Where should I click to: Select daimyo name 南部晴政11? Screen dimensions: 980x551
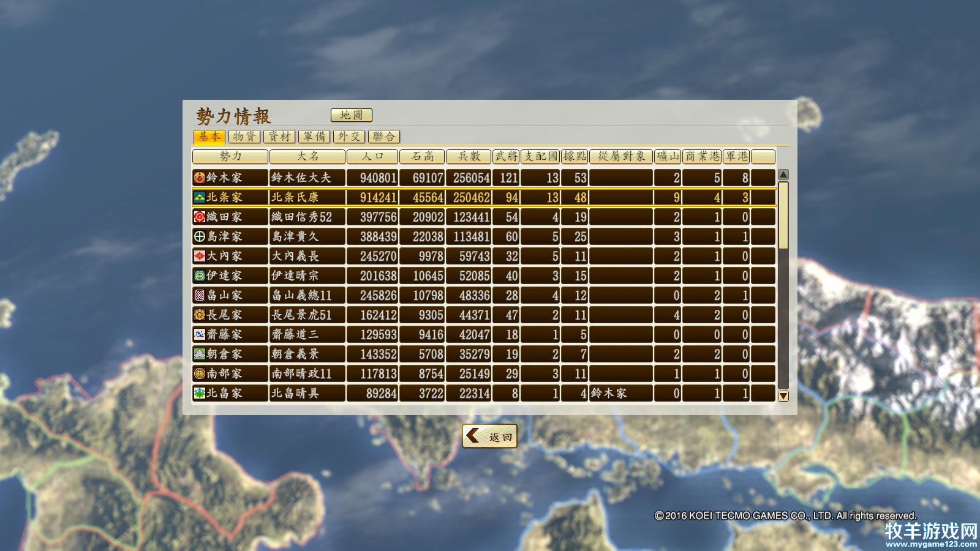(301, 373)
